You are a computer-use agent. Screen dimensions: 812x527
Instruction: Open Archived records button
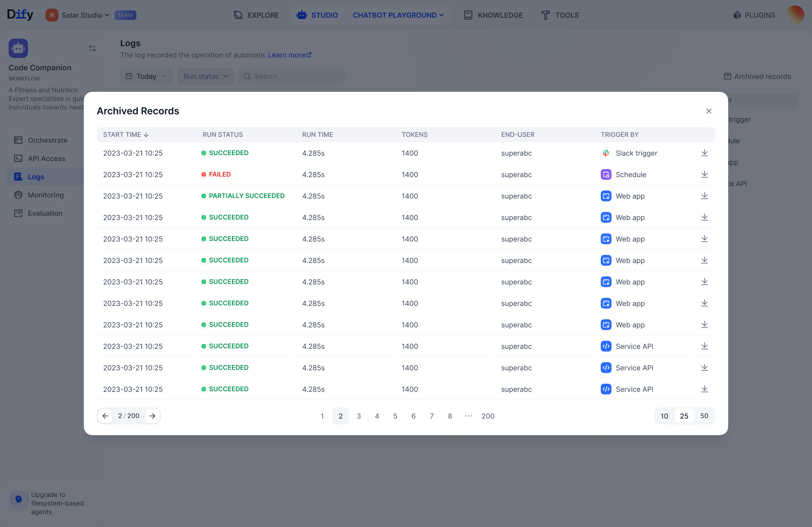coord(757,76)
